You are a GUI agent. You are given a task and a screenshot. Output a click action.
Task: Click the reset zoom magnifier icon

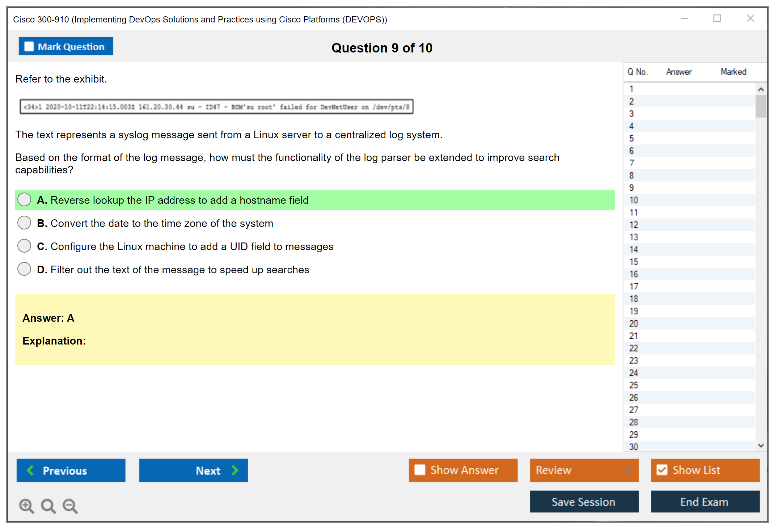[48, 506]
